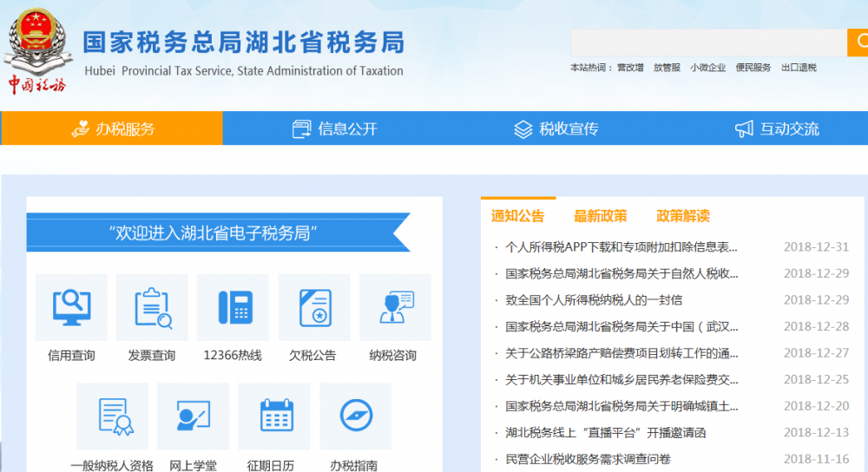868x472 pixels.
Task: Open the 信息公开 navigation menu
Action: click(x=335, y=128)
